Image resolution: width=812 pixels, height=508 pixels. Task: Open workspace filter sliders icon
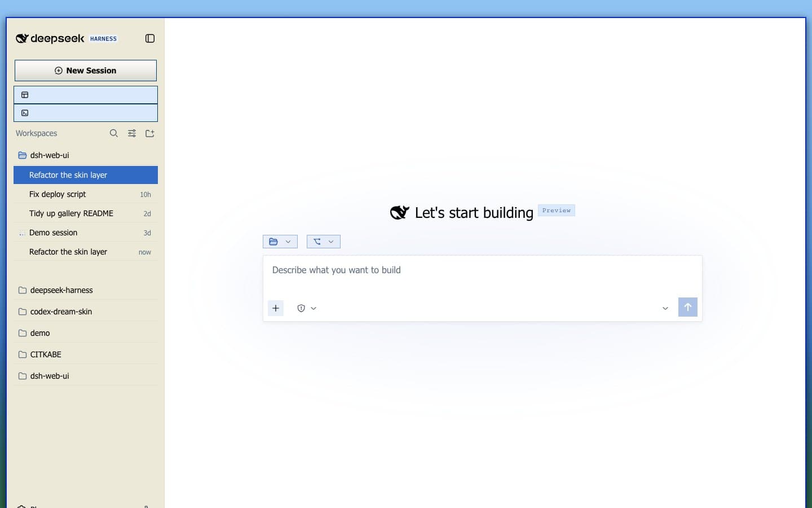tap(132, 133)
